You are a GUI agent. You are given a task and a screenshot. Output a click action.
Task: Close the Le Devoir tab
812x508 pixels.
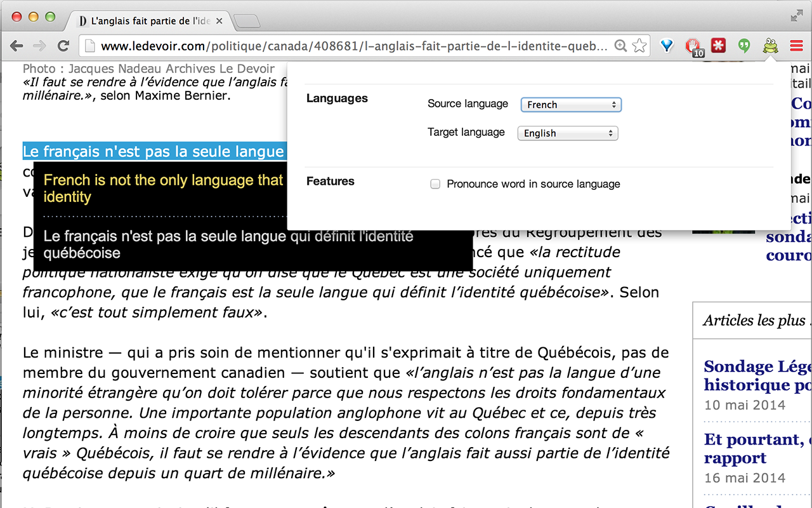[219, 21]
